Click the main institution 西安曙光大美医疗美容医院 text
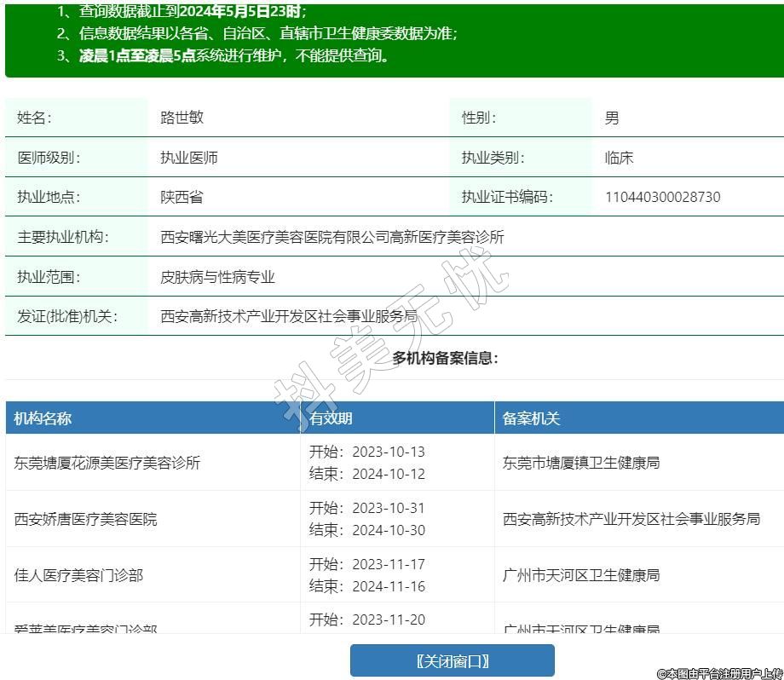This screenshot has width=784, height=680. 331,237
